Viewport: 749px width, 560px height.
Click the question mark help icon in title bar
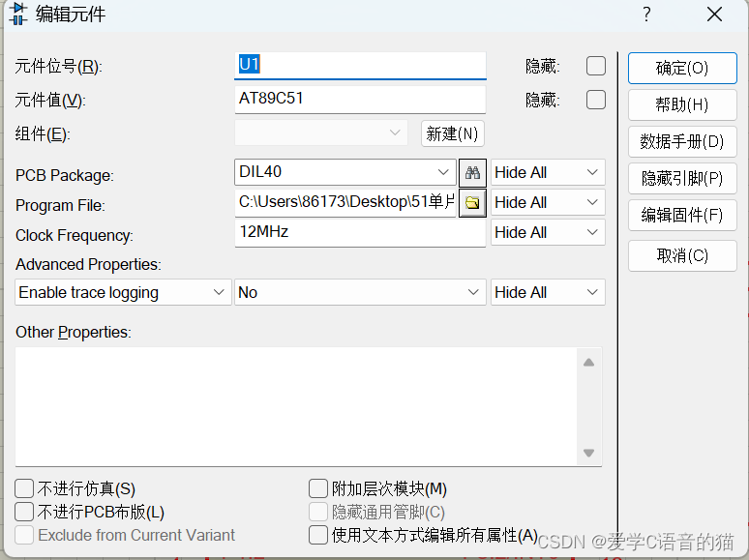point(646,15)
